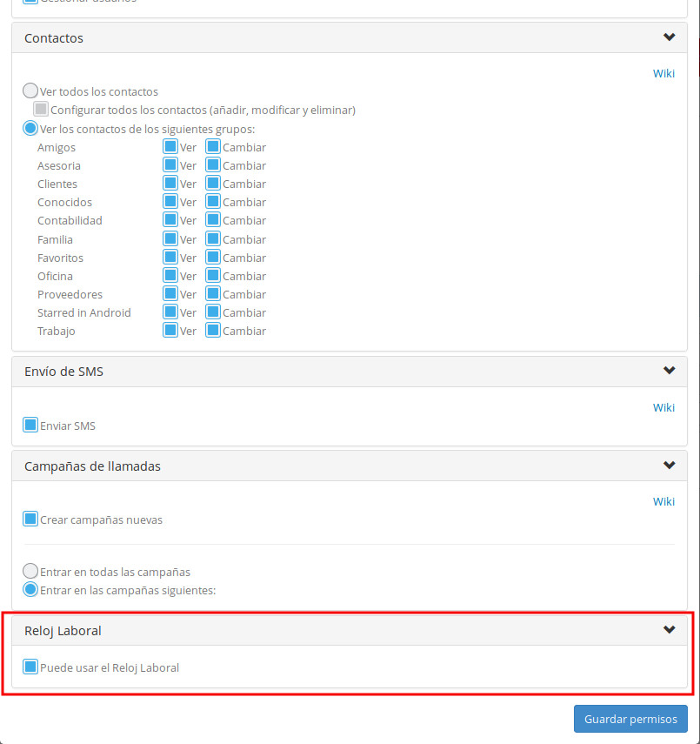Collapse the Envío de SMS panel
Image resolution: width=700 pixels, height=744 pixels.
tap(669, 371)
